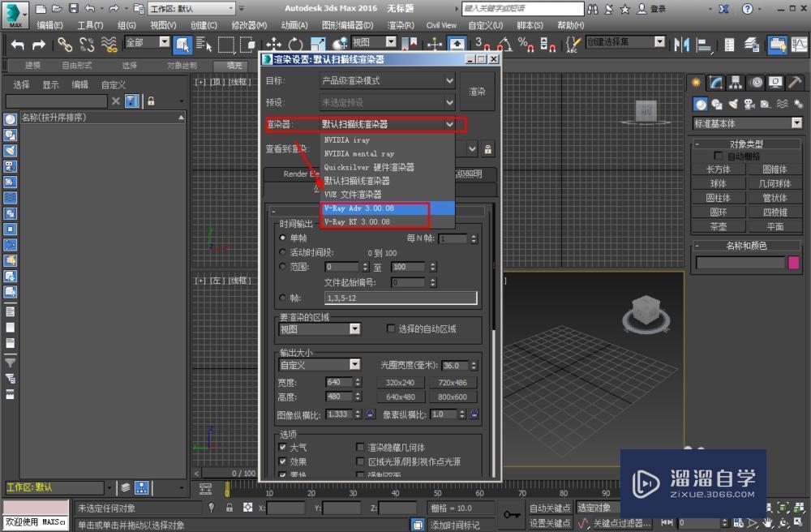
Task: Switch to the Modify command panel
Action: click(x=714, y=82)
